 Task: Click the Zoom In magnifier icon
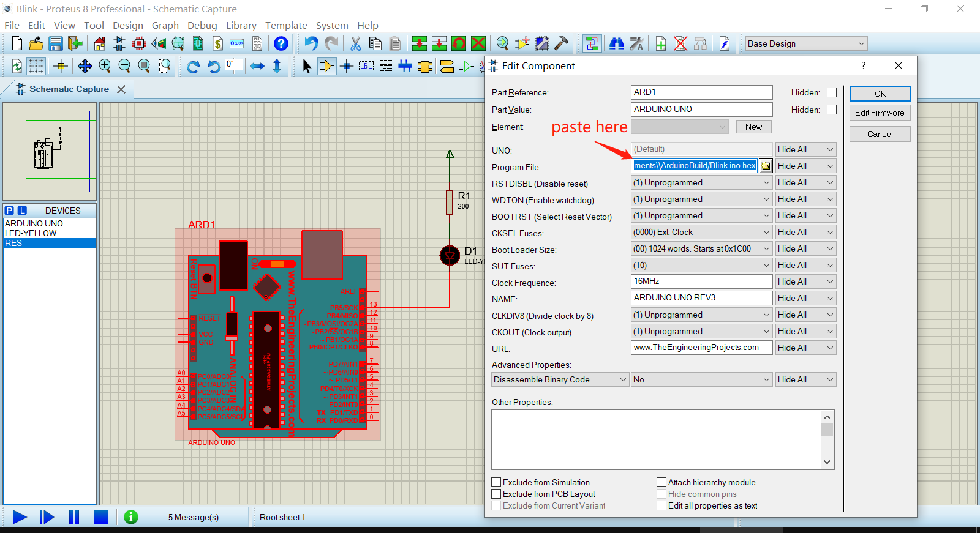[x=105, y=66]
